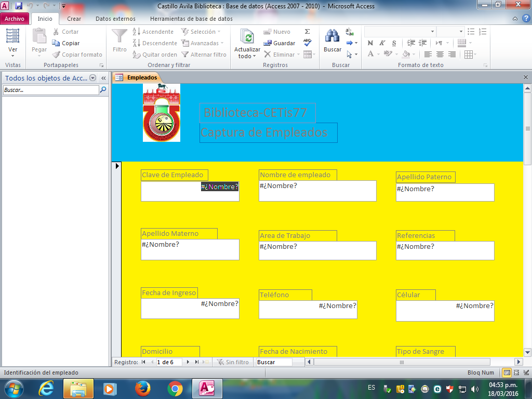Switch to Form view in status bar
Screen dimensions: 532x399
(x=507, y=373)
